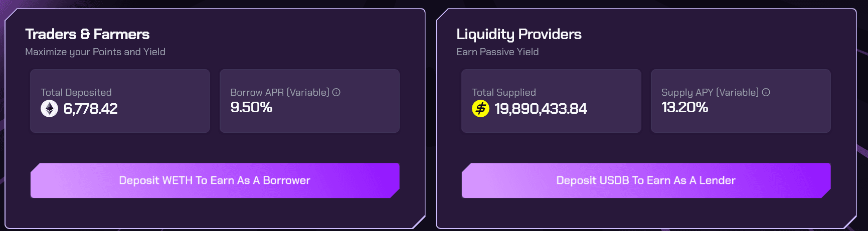Click the Earn Passive Yield subtitle

[x=497, y=52]
